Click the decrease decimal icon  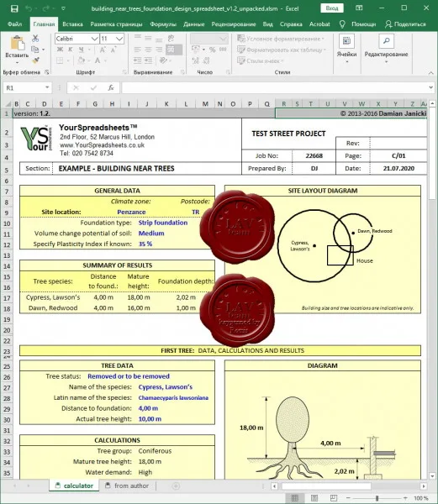pyautogui.click(x=206, y=60)
